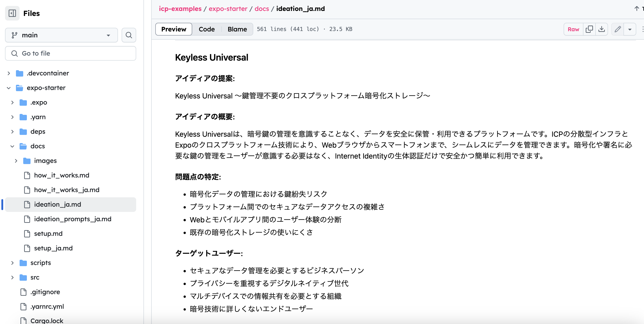
Task: Open branch search with the magnifier icon
Action: point(129,35)
